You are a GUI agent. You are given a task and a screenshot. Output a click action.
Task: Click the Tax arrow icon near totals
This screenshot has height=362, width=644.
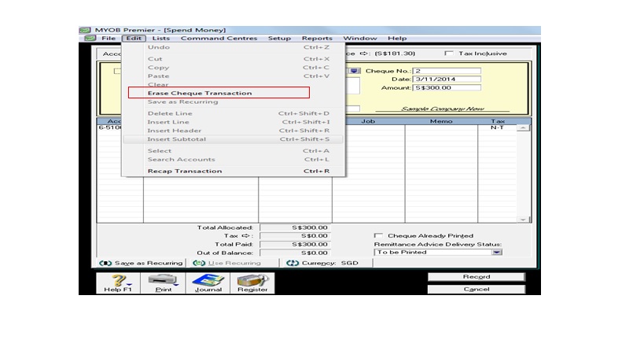pyautogui.click(x=245, y=236)
